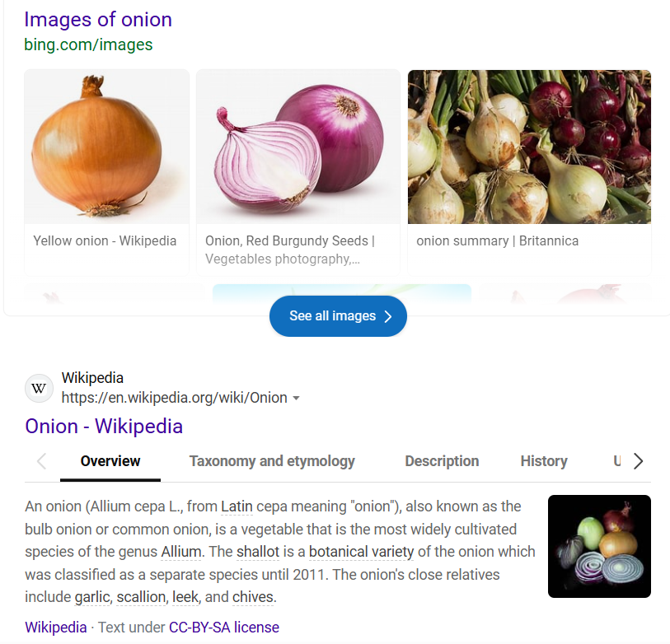This screenshot has height=644, width=670.
Task: Expand the dropdown arrow next to Wikipedia URL
Action: 296,398
